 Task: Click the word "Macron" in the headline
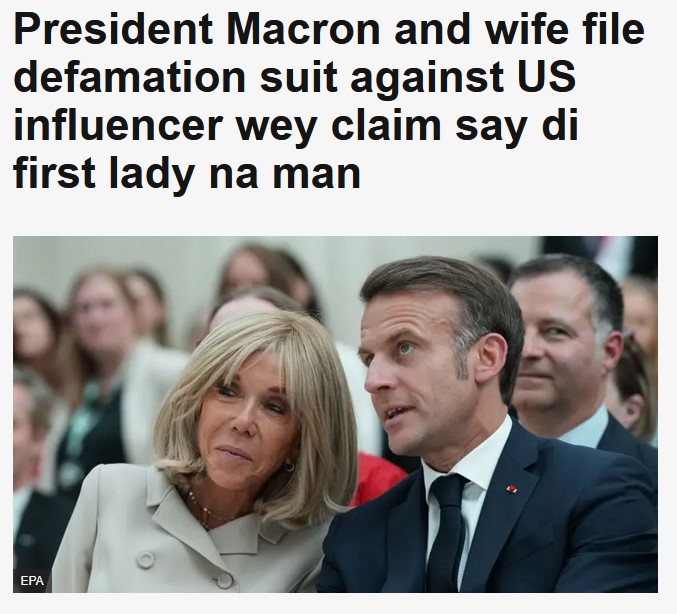[304, 29]
